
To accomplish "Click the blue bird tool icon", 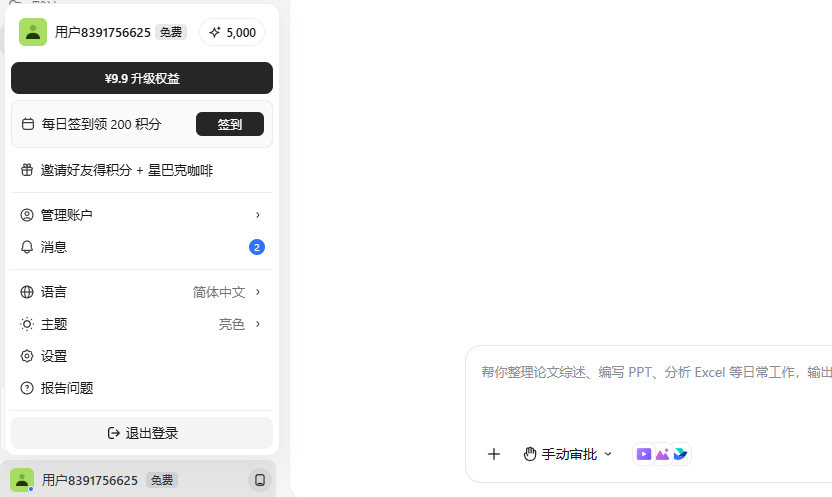I will 681,454.
